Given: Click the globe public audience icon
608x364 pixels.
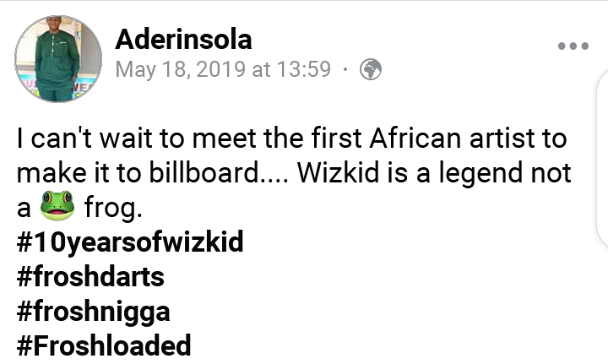Looking at the screenshot, I should [x=371, y=69].
